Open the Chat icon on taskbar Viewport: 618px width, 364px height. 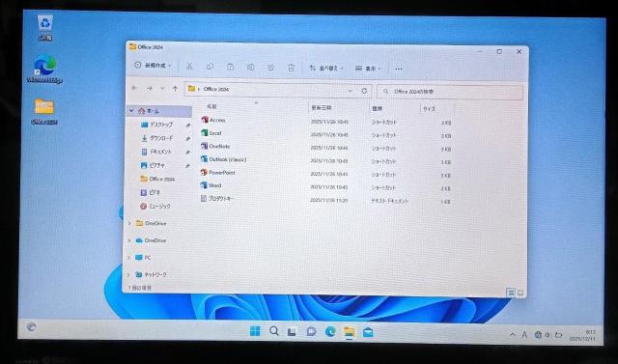pyautogui.click(x=311, y=332)
